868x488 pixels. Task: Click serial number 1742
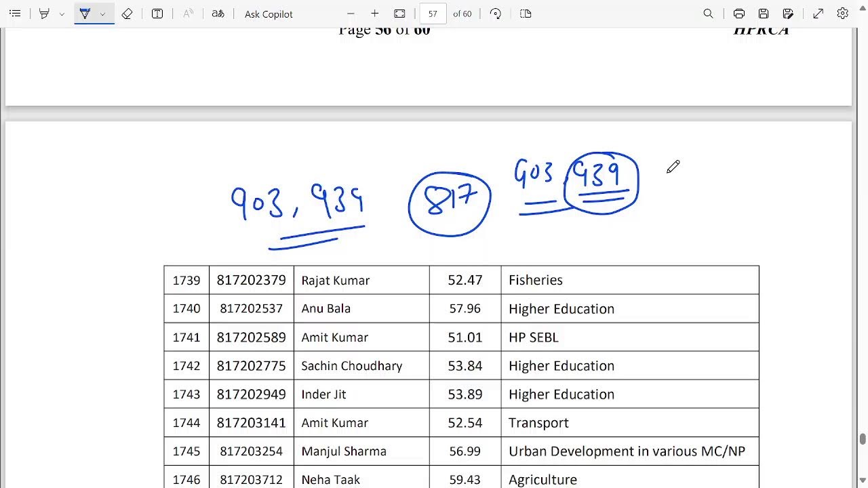tap(186, 365)
